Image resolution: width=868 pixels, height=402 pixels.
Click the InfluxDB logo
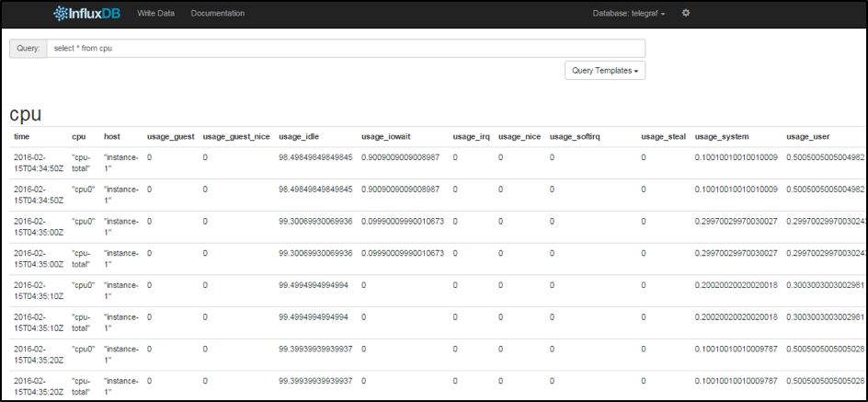coord(89,14)
